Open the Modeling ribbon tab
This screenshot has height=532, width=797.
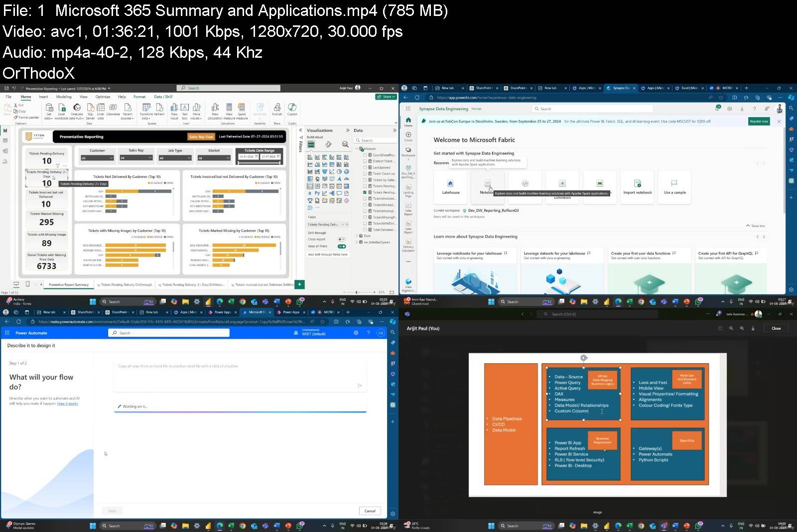(x=64, y=97)
